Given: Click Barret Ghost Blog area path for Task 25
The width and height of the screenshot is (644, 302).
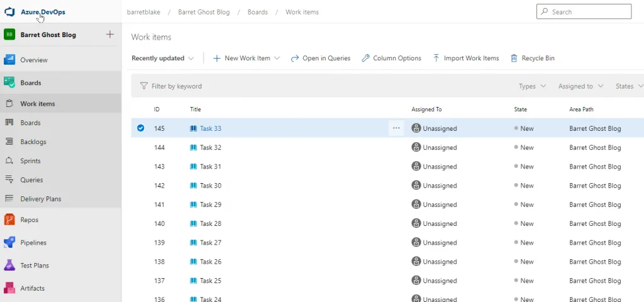Looking at the screenshot, I should tap(595, 281).
